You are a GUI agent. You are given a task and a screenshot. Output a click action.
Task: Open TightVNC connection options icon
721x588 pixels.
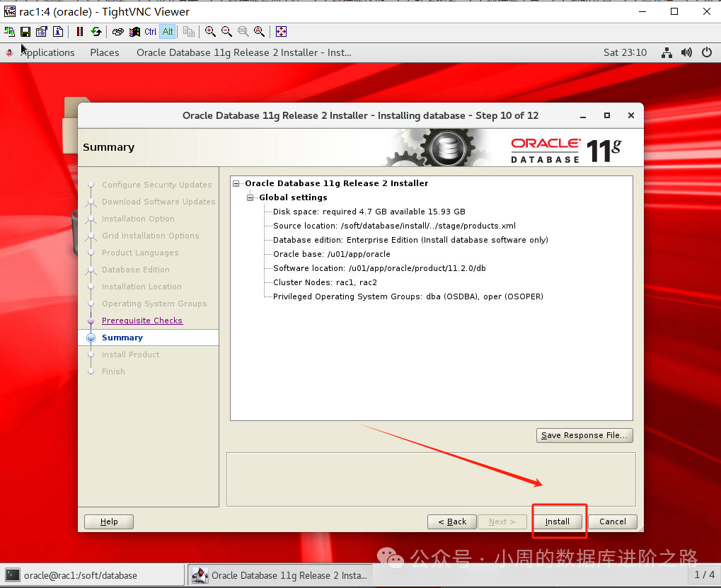point(42,32)
